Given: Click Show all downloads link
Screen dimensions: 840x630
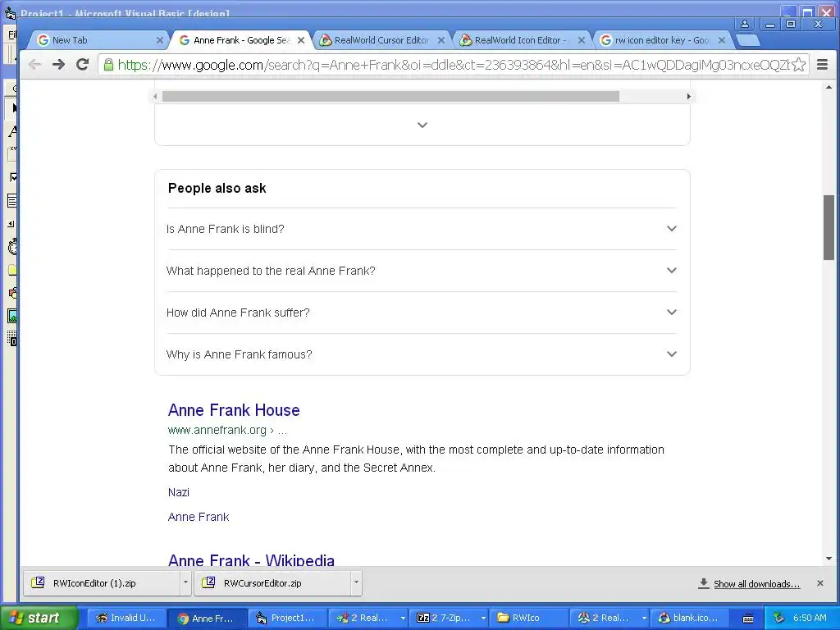Looking at the screenshot, I should 756,584.
